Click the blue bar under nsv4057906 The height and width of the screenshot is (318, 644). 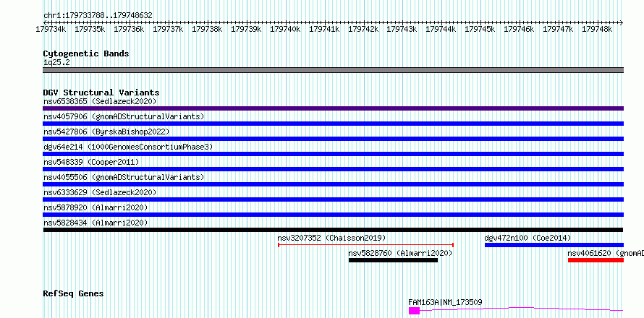click(x=333, y=124)
